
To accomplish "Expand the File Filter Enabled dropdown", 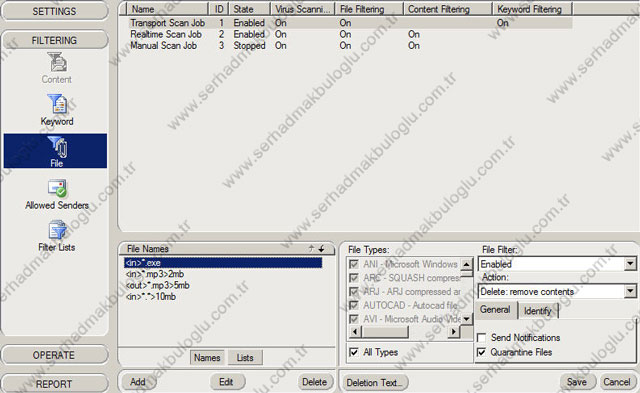I will click(x=630, y=264).
